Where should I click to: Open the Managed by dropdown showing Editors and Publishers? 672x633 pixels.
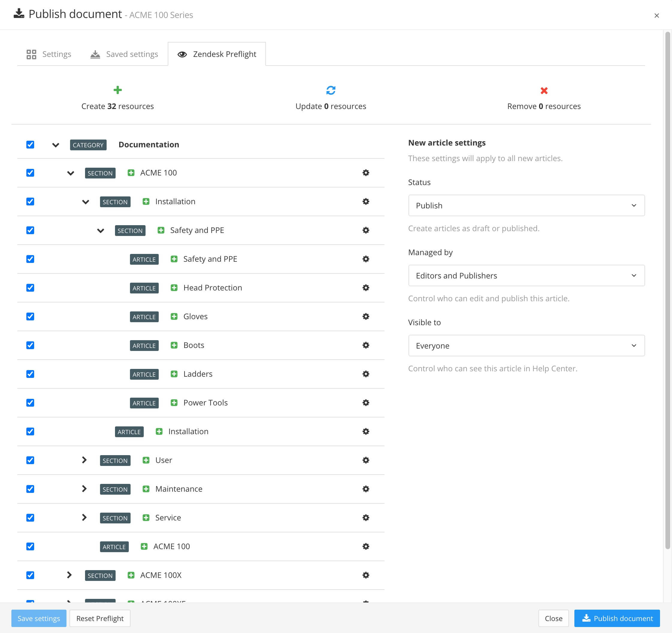click(526, 275)
